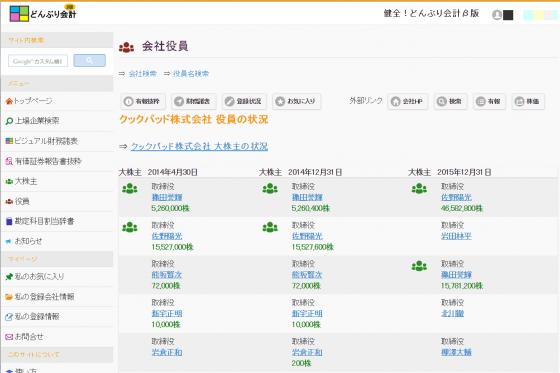Open the 会社HP external link button

click(x=408, y=101)
